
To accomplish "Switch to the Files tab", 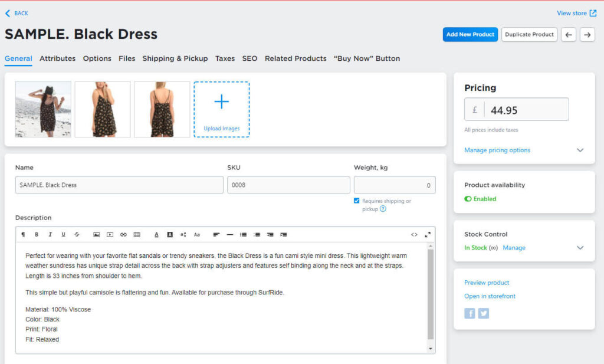I will (127, 58).
